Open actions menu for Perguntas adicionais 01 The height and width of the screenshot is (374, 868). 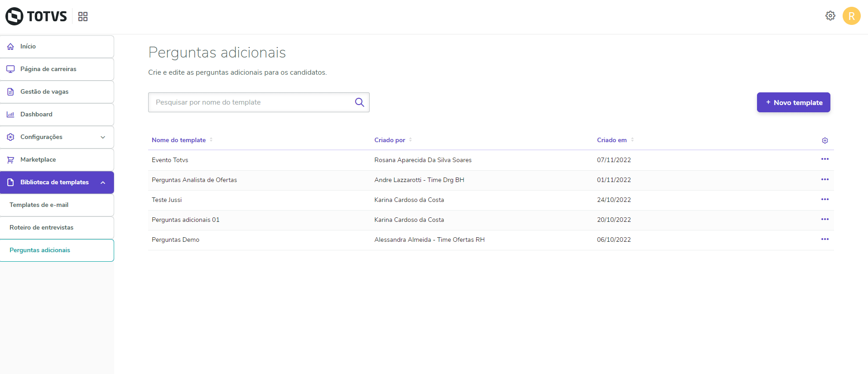tap(825, 220)
